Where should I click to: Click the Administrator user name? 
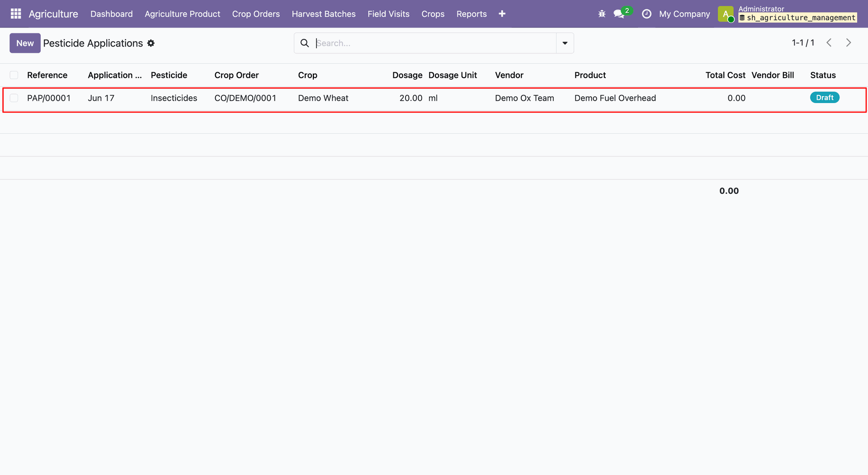click(x=761, y=9)
